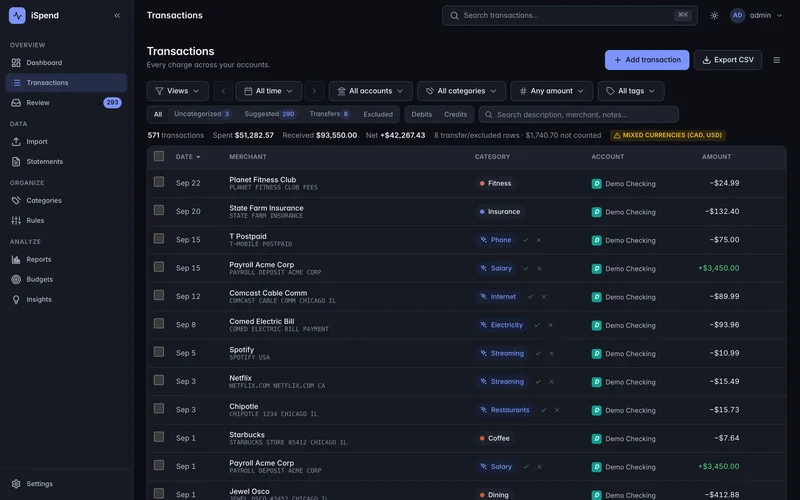Open Import in the sidebar

pyautogui.click(x=66, y=141)
